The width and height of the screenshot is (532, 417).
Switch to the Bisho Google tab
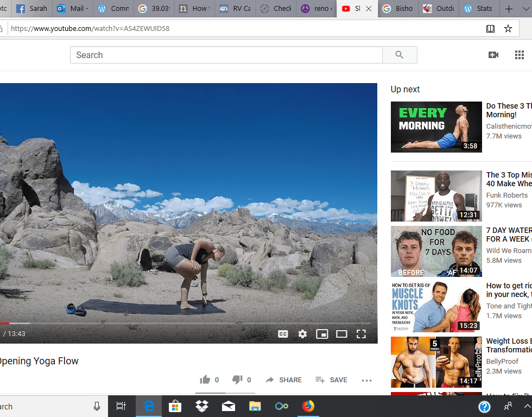398,9
